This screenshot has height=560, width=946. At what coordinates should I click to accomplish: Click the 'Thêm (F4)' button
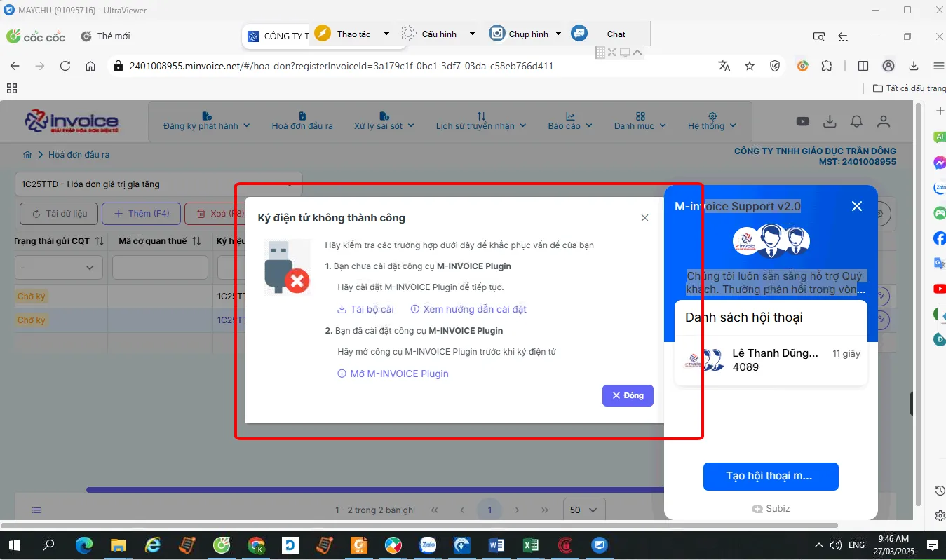pyautogui.click(x=141, y=214)
